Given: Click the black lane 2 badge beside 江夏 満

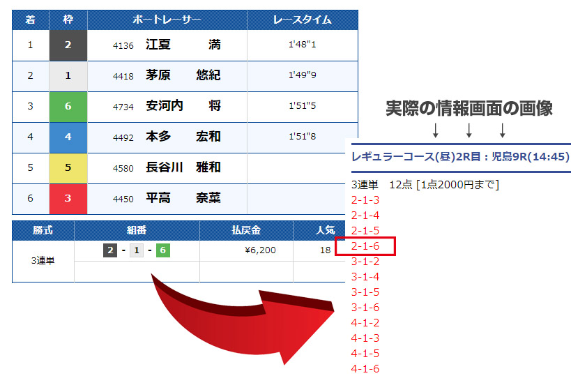Looking at the screenshot, I should 68,45.
